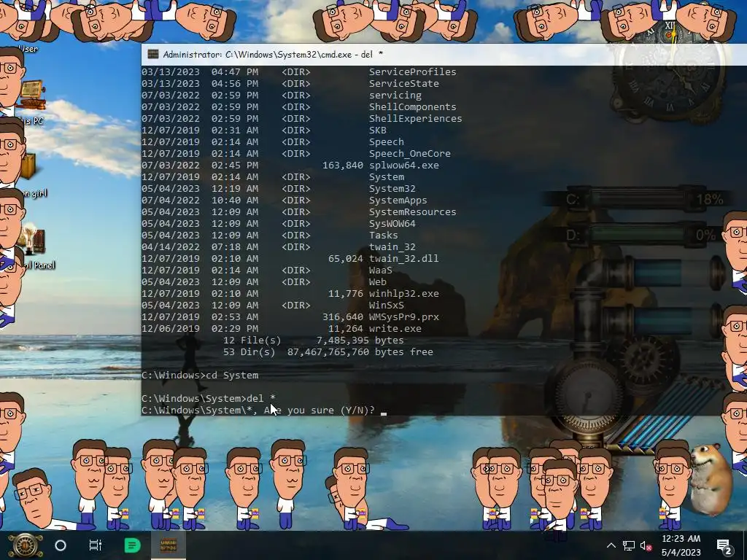Select the User desktop icon label

click(x=28, y=49)
